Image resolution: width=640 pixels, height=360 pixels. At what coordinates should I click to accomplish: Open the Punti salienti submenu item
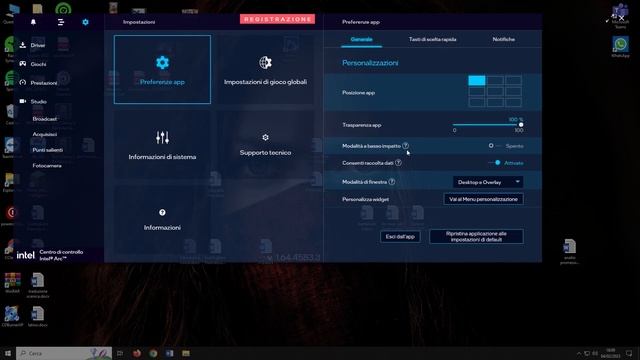[x=48, y=150]
